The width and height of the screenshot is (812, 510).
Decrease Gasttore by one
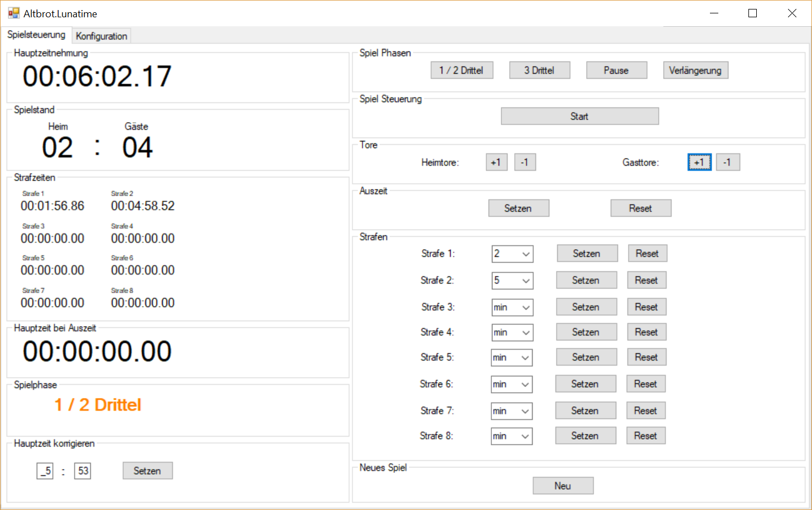point(727,162)
